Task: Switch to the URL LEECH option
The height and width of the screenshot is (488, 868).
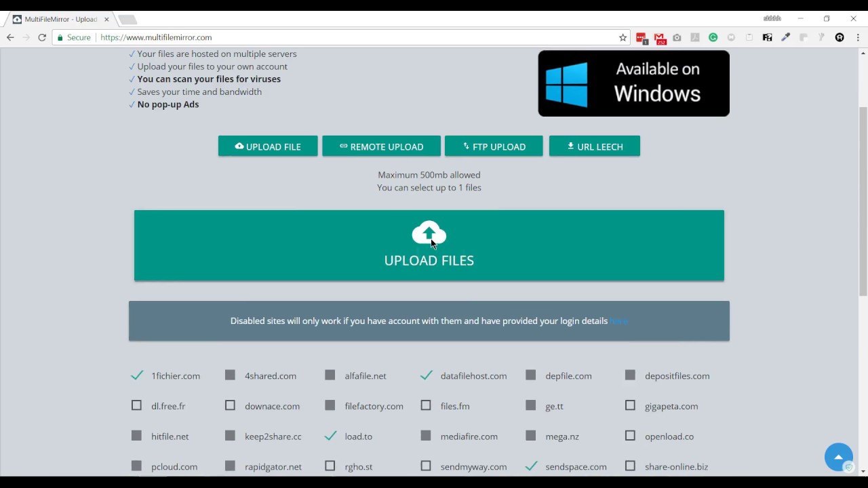Action: [x=595, y=146]
